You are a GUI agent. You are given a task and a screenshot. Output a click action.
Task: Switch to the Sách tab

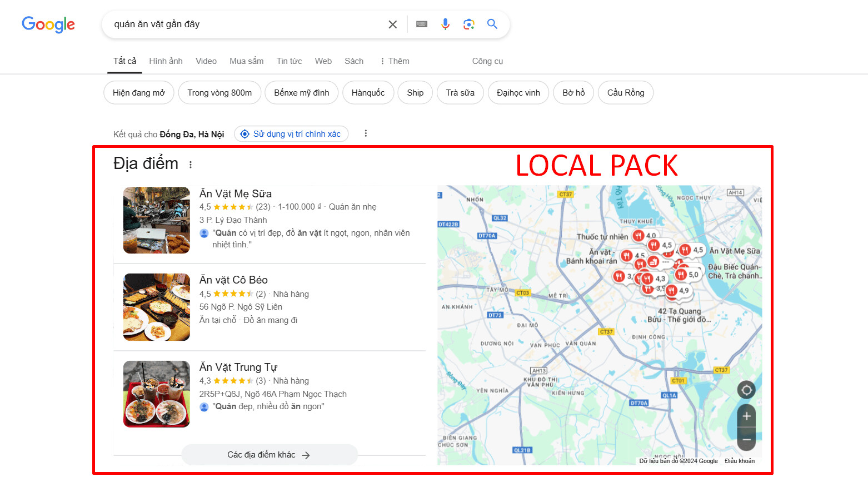coord(354,61)
